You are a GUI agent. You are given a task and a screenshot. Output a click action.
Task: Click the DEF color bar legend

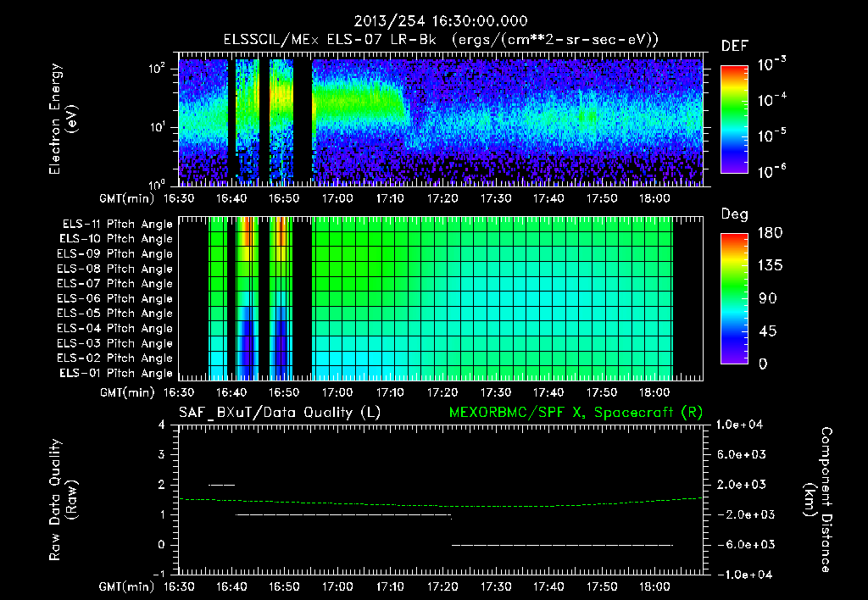click(734, 119)
